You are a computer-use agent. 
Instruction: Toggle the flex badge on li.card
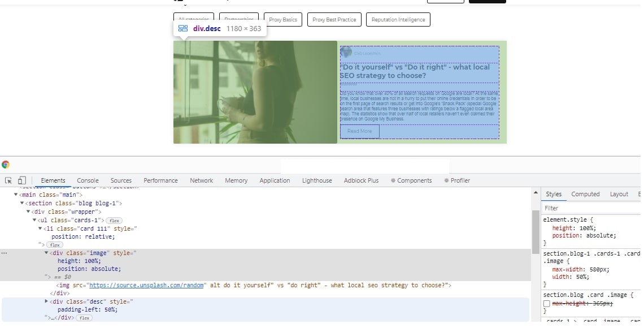coord(55,245)
